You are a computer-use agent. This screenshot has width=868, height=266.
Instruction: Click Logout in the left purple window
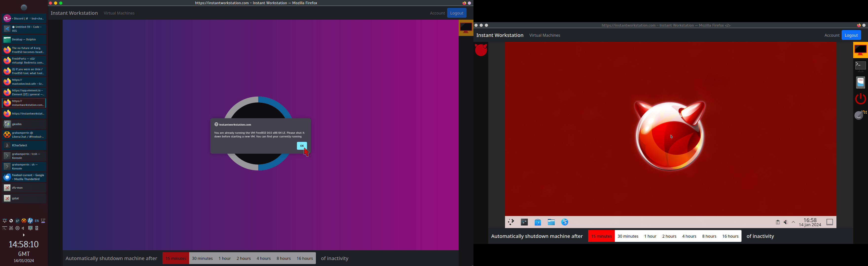pos(457,13)
